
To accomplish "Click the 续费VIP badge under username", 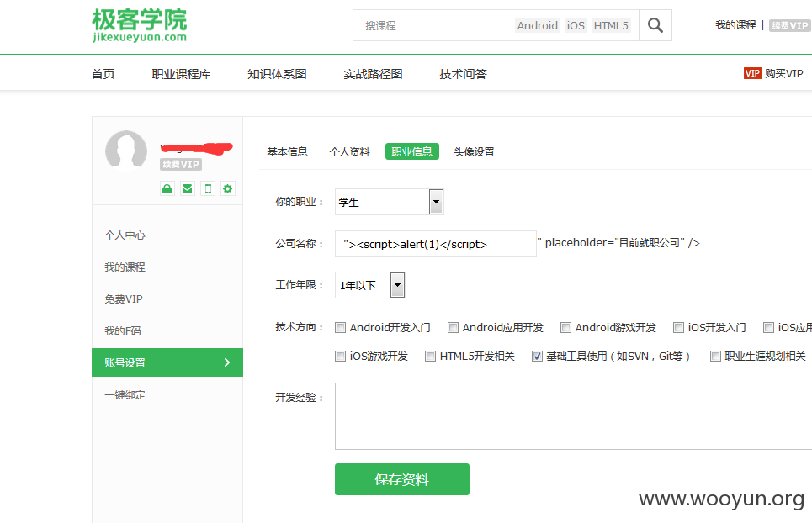I will tap(181, 165).
